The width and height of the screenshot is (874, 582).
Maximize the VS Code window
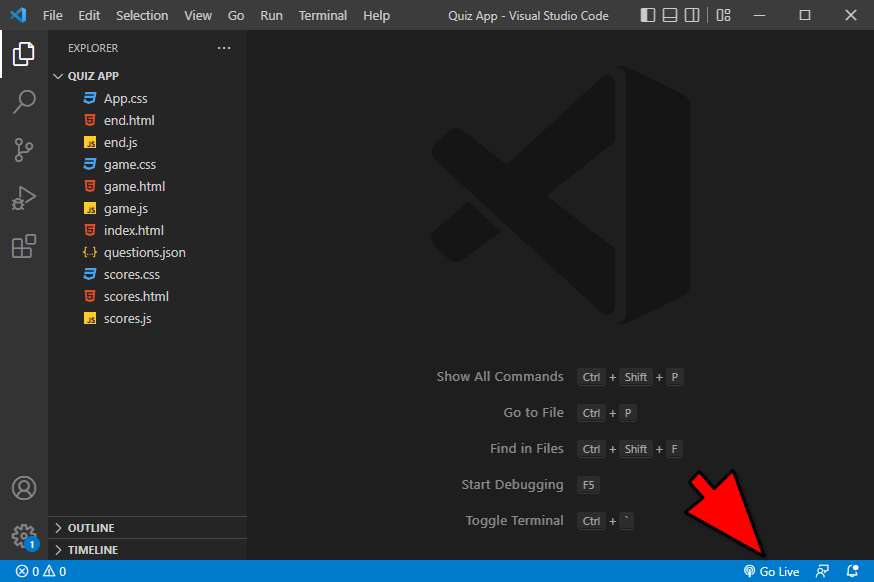[805, 15]
